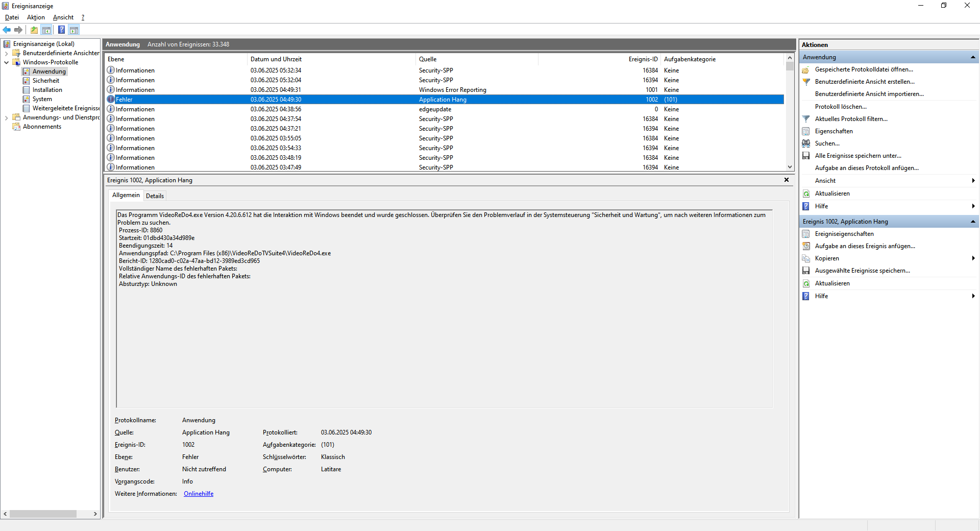This screenshot has height=531, width=980.
Task: Open the Datei menu
Action: [x=12, y=17]
